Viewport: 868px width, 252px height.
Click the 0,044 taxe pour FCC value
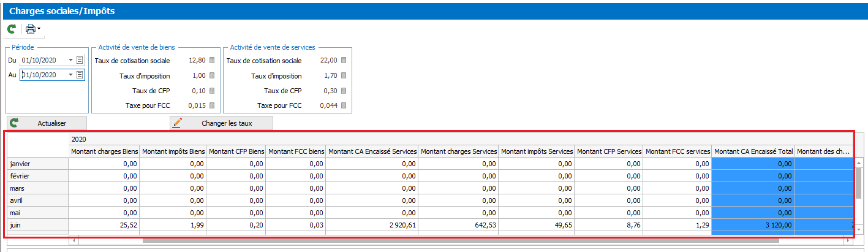click(328, 105)
